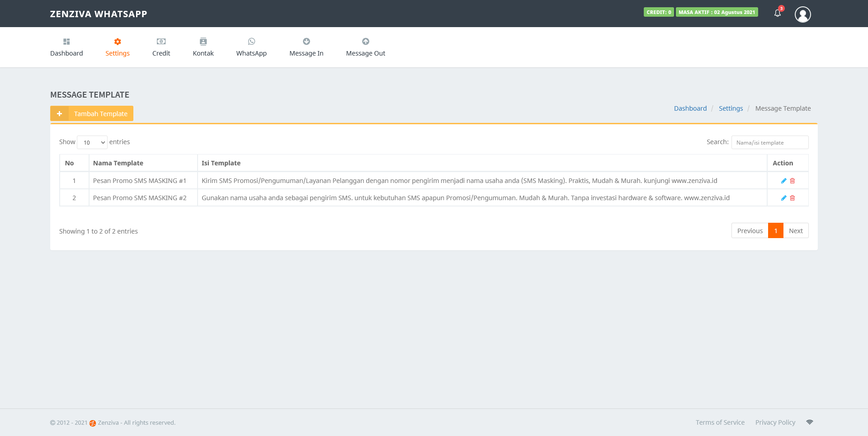Click the Action column header
Screen dimensions: 868x436
(x=788, y=163)
